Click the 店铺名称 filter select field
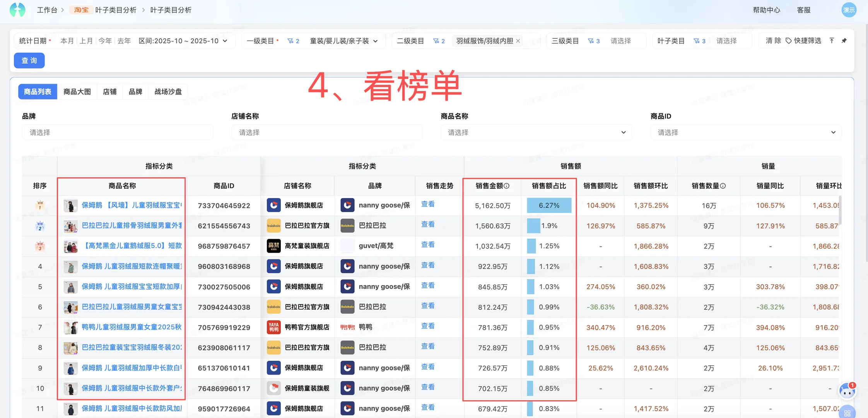This screenshot has width=868, height=418. pyautogui.click(x=327, y=132)
